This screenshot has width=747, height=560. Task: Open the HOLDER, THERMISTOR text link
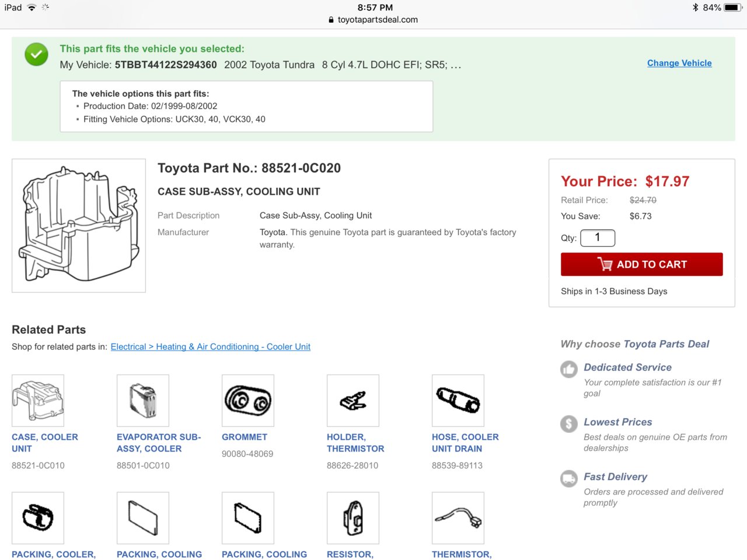pyautogui.click(x=355, y=443)
